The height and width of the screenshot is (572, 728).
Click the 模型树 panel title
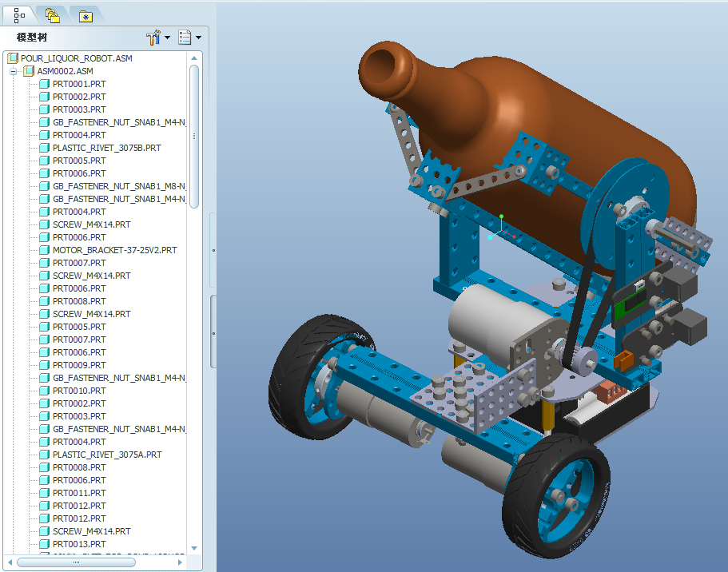pyautogui.click(x=32, y=38)
